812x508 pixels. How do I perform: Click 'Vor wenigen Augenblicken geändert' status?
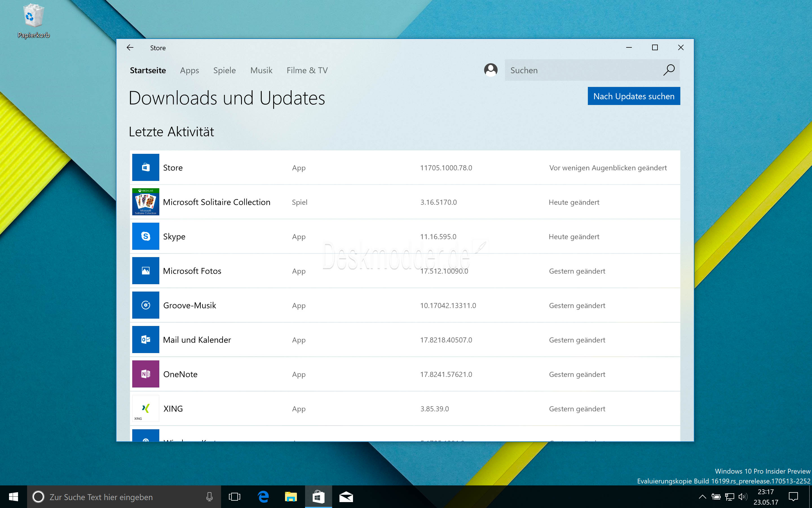pyautogui.click(x=608, y=168)
